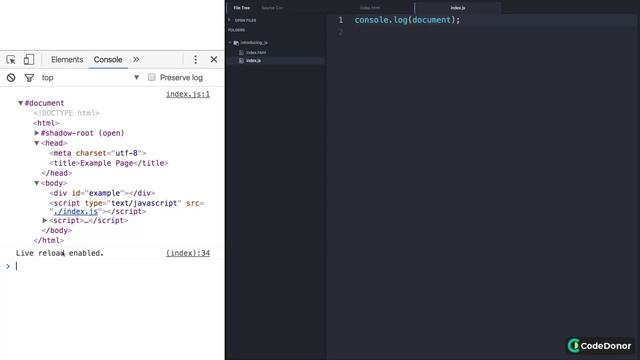Click the index.js file icon

(x=241, y=60)
